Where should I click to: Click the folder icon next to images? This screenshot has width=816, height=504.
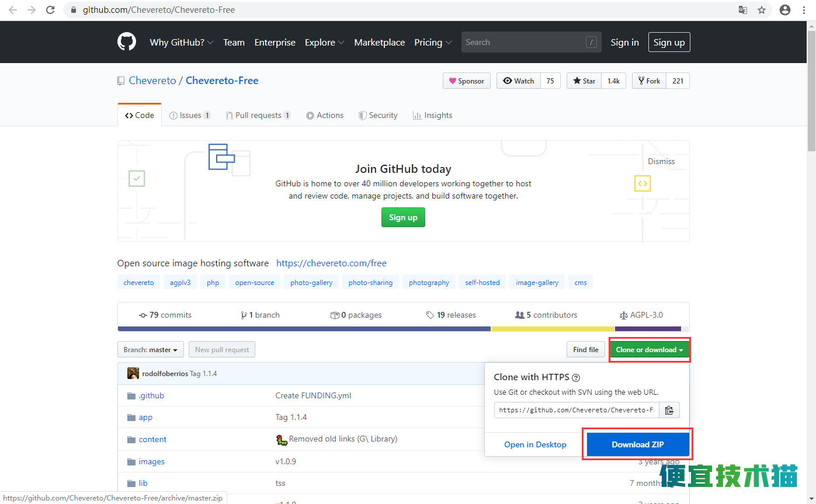click(131, 462)
